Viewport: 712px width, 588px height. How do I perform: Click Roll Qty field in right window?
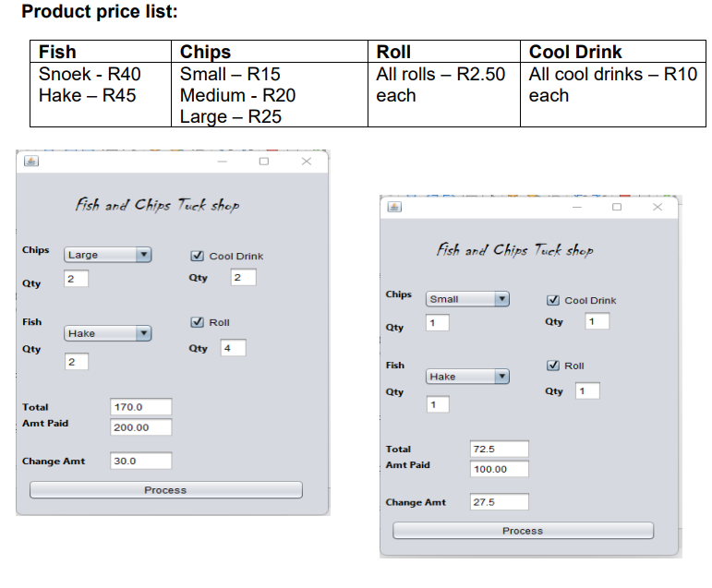[587, 391]
